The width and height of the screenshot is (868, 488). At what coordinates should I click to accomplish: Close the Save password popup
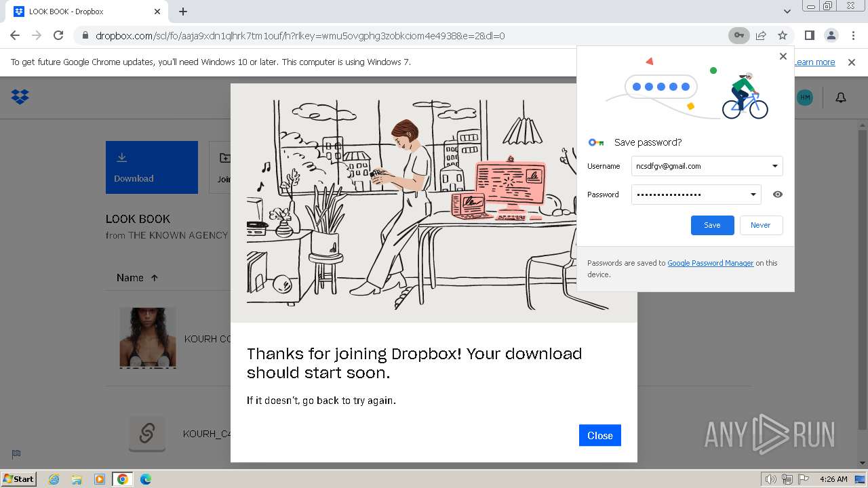[783, 56]
